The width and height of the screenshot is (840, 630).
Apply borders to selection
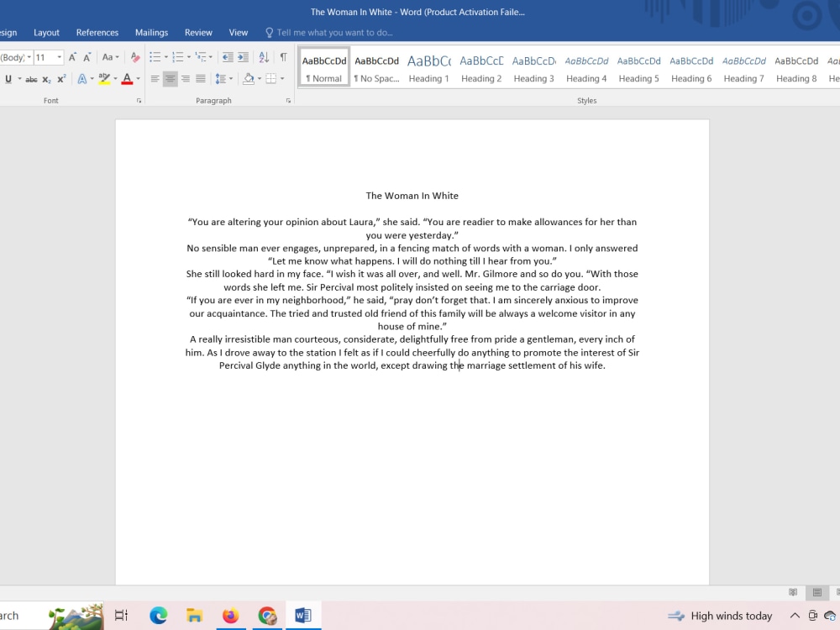coord(271,79)
